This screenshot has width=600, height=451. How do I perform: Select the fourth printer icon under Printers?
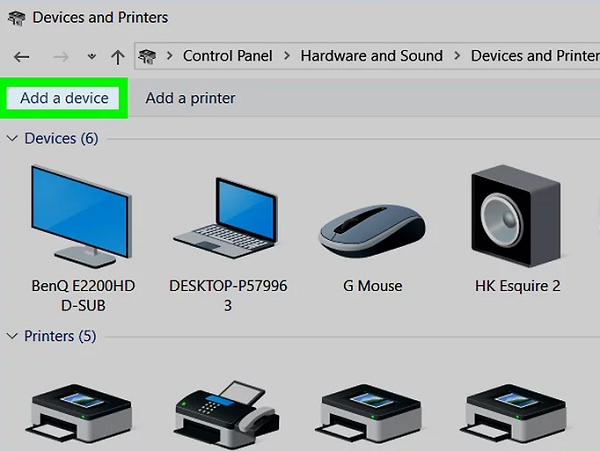[513, 414]
